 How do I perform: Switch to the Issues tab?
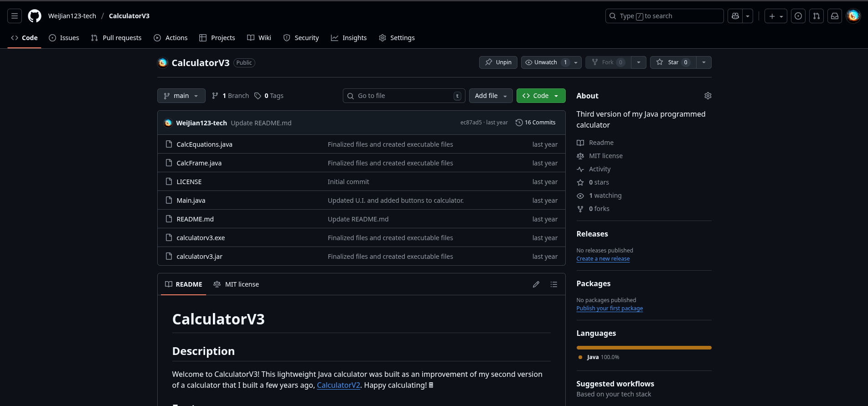tap(64, 38)
